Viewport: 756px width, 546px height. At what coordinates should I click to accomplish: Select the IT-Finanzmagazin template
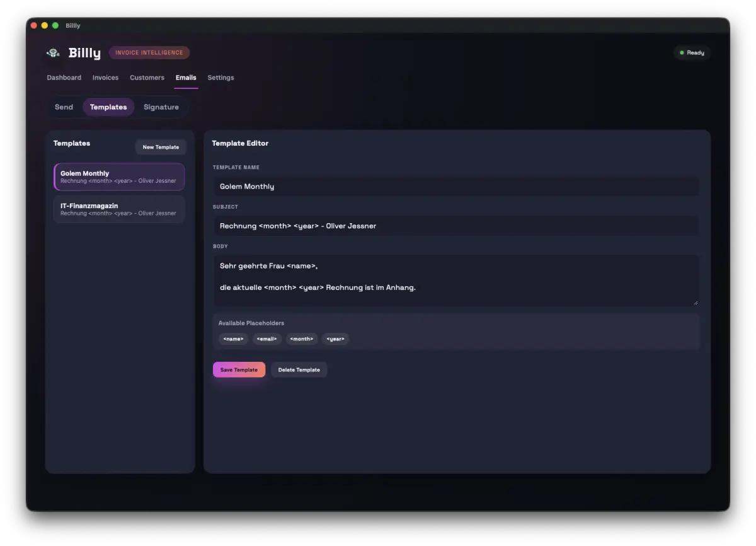118,209
